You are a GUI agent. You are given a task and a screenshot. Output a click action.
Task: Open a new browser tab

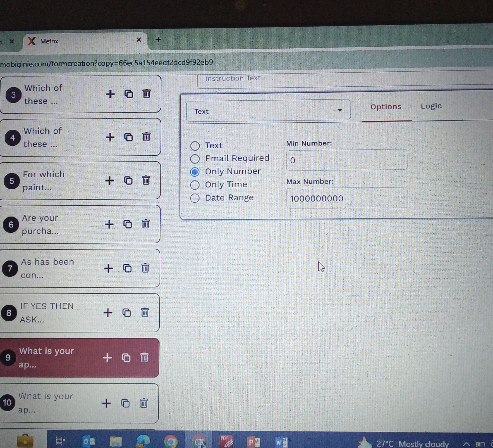[158, 40]
